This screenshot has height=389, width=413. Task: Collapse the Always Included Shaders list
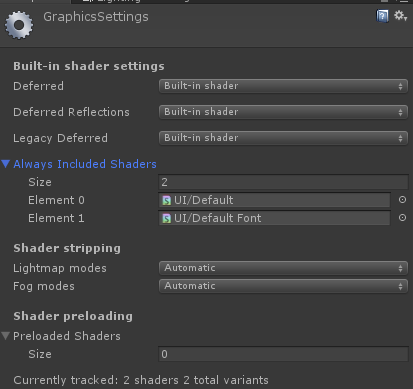pyautogui.click(x=6, y=164)
